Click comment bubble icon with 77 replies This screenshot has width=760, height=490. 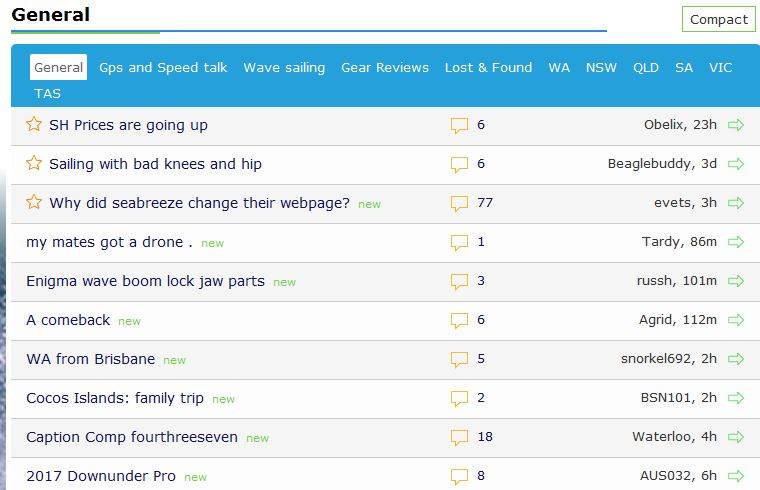pyautogui.click(x=459, y=203)
